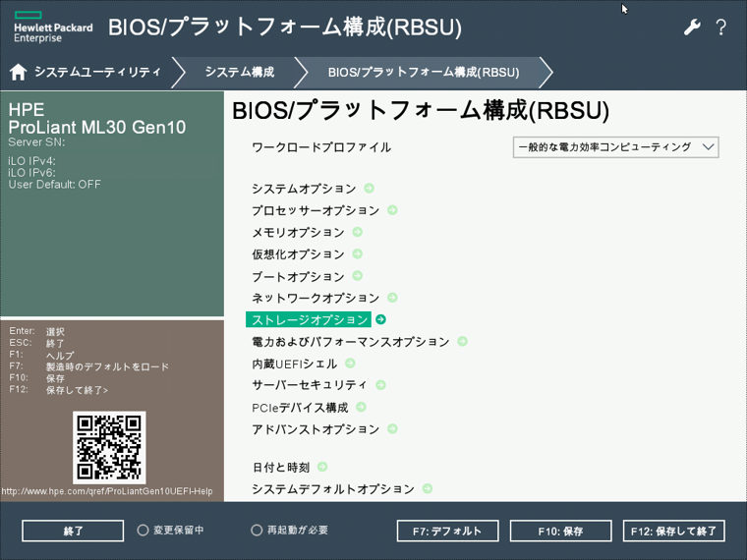Image resolution: width=747 pixels, height=560 pixels.
Task: Select highlighted ストレージオプション entry
Action: pos(309,319)
